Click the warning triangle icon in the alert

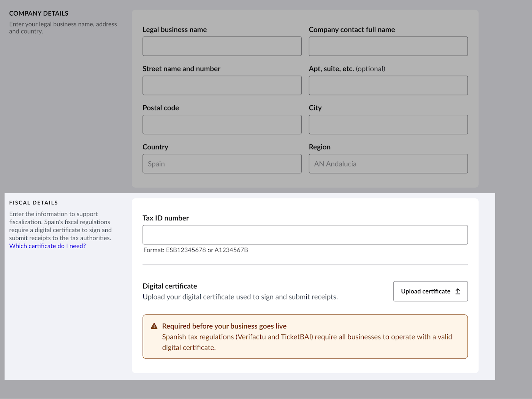click(x=154, y=326)
